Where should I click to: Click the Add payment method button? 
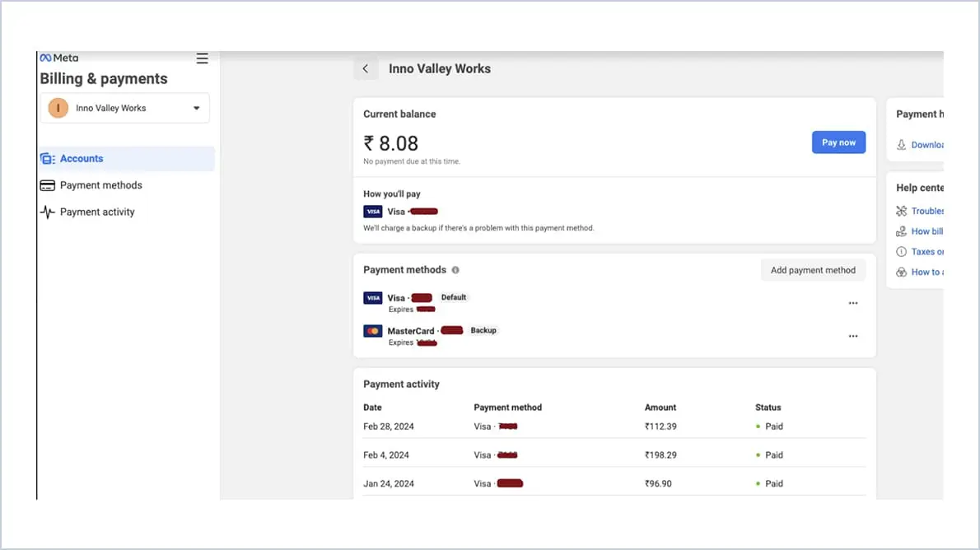tap(813, 270)
